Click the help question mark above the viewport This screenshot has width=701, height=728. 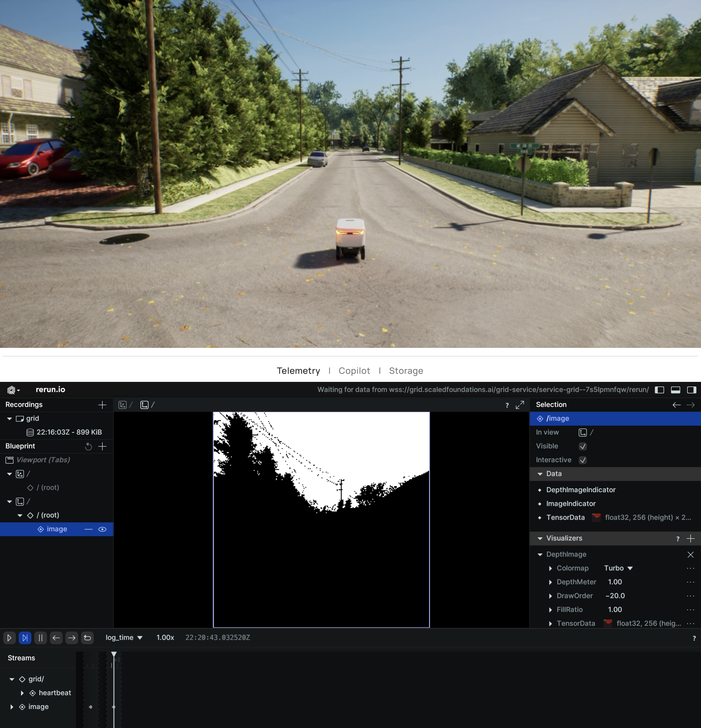click(507, 405)
